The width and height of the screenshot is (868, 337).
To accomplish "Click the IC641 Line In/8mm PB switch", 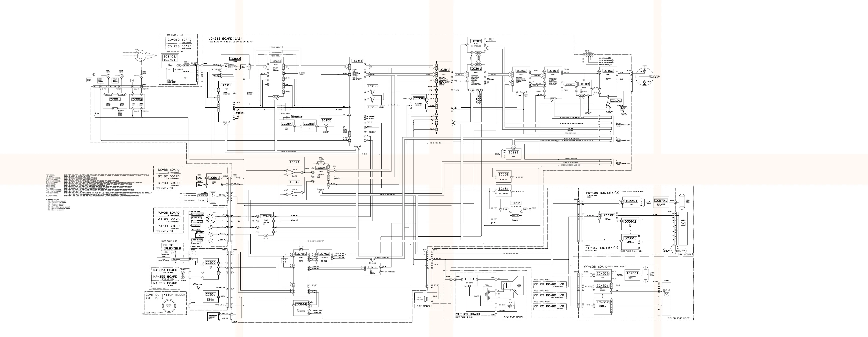I will coord(293,172).
